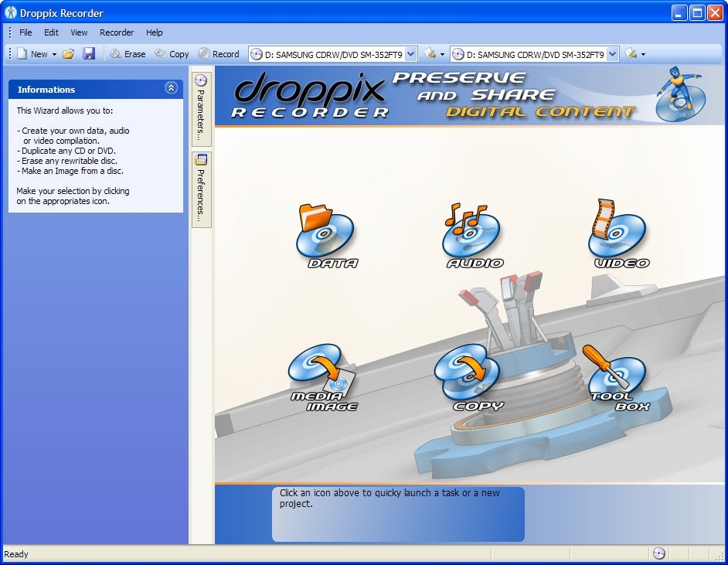The width and height of the screenshot is (728, 565).
Task: Click the Informations panel header
Action: pos(96,89)
